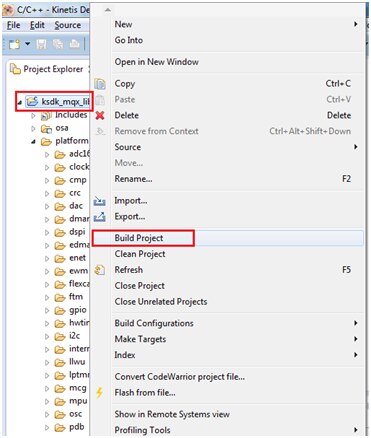Click the red Delete X icon
The width and height of the screenshot is (371, 438).
click(x=100, y=116)
